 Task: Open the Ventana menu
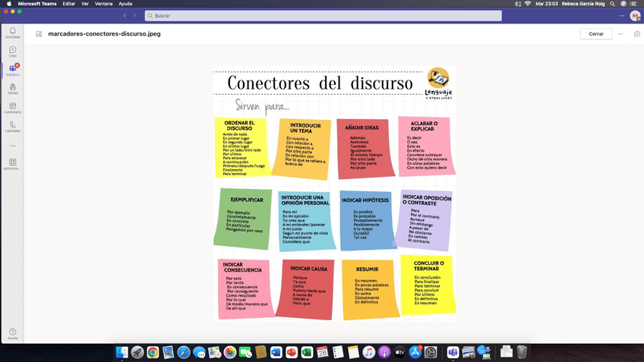pos(104,4)
